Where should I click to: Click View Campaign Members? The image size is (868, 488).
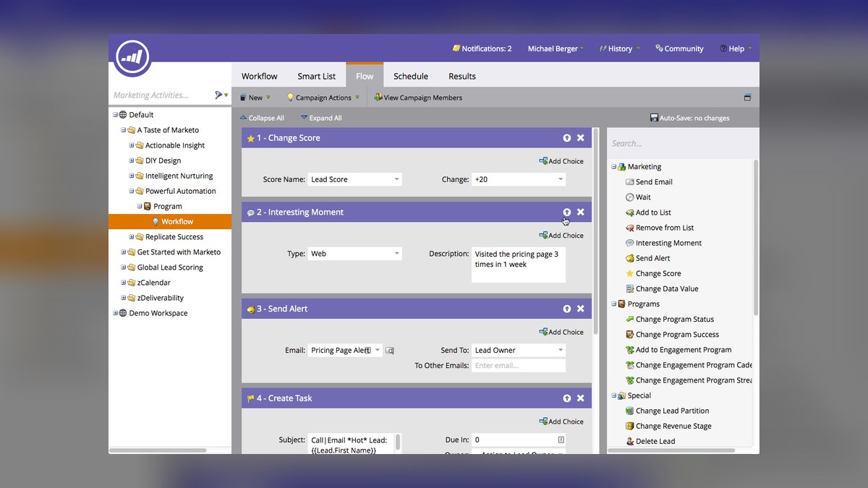(418, 98)
